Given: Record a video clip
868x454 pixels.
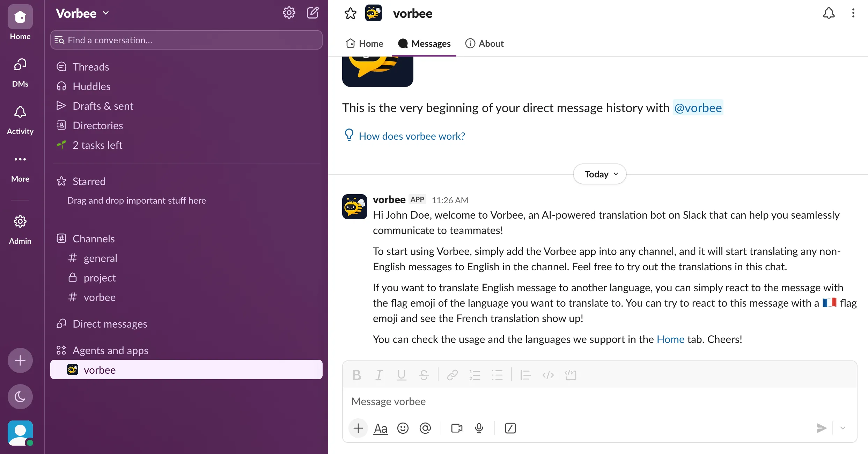Looking at the screenshot, I should [457, 428].
